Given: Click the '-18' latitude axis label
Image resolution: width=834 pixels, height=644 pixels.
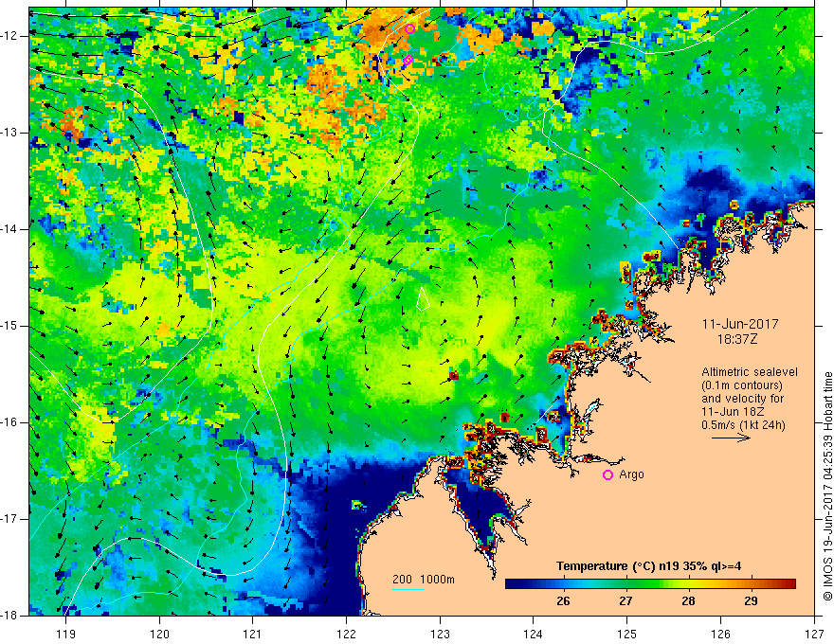Looking at the screenshot, I should point(9,616).
